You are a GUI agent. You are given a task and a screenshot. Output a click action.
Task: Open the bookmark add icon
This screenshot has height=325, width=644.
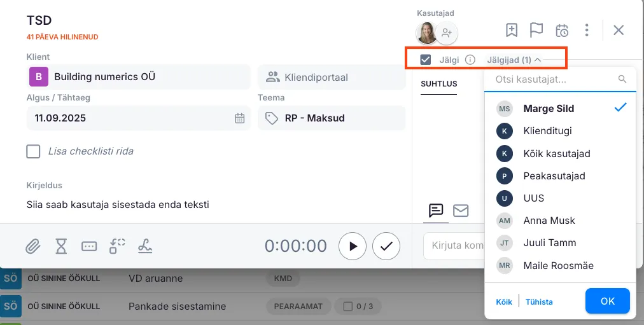coord(512,30)
